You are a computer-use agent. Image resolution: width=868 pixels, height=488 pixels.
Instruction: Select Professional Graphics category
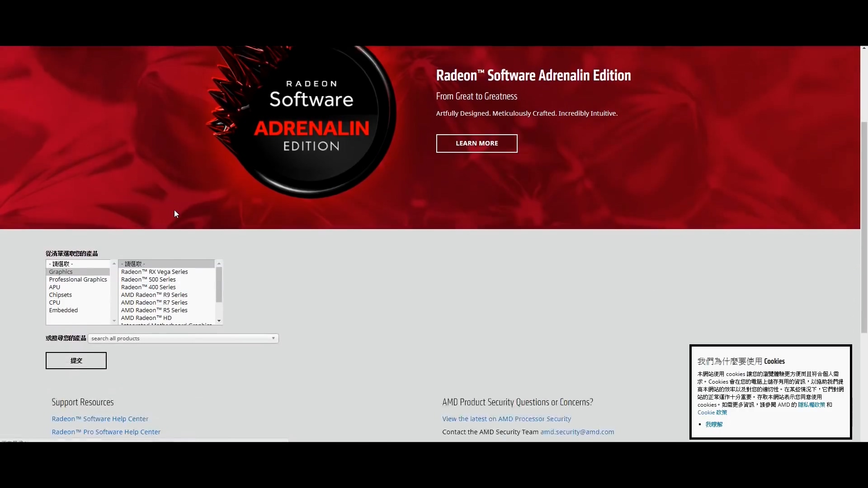click(78, 279)
